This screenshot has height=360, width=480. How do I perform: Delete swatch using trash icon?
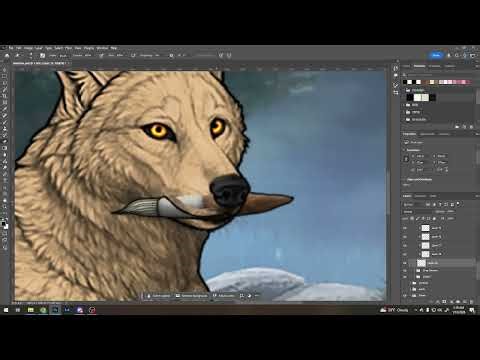click(x=471, y=127)
